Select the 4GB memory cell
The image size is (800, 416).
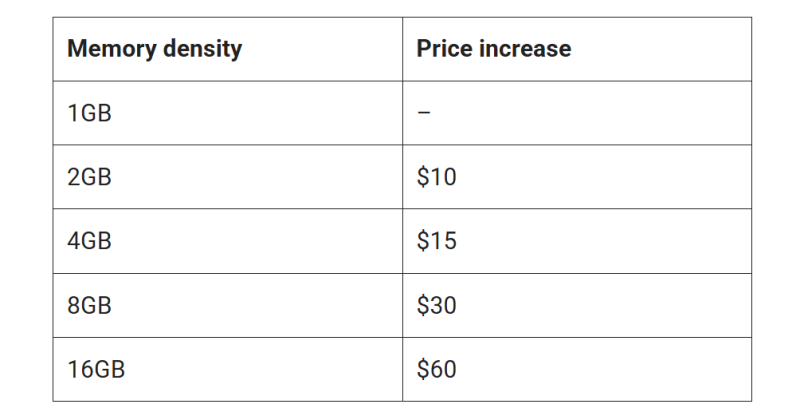pos(89,241)
